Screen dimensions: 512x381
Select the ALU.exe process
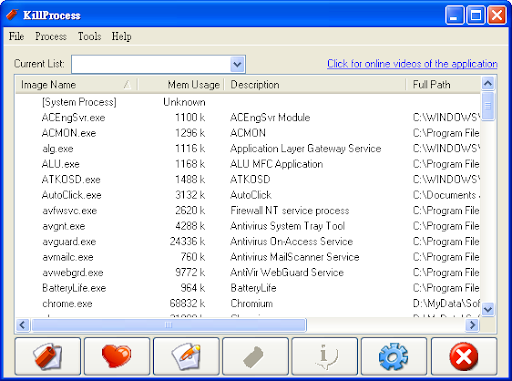(248, 164)
